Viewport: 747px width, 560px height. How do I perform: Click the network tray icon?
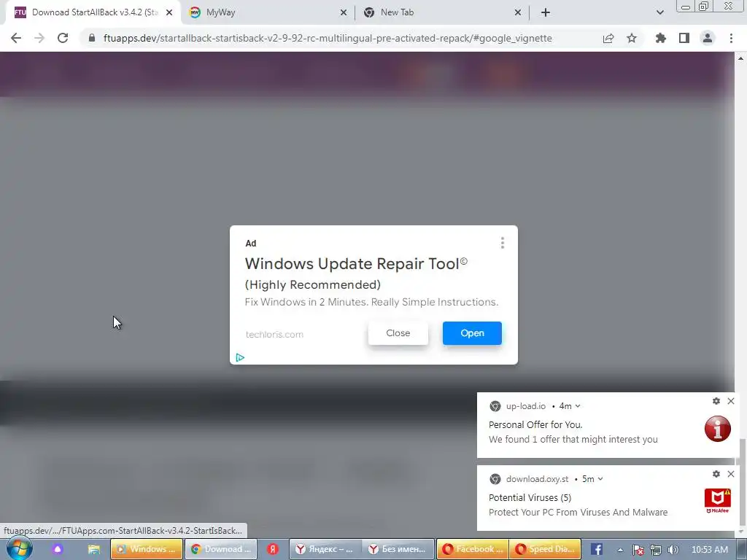point(656,550)
